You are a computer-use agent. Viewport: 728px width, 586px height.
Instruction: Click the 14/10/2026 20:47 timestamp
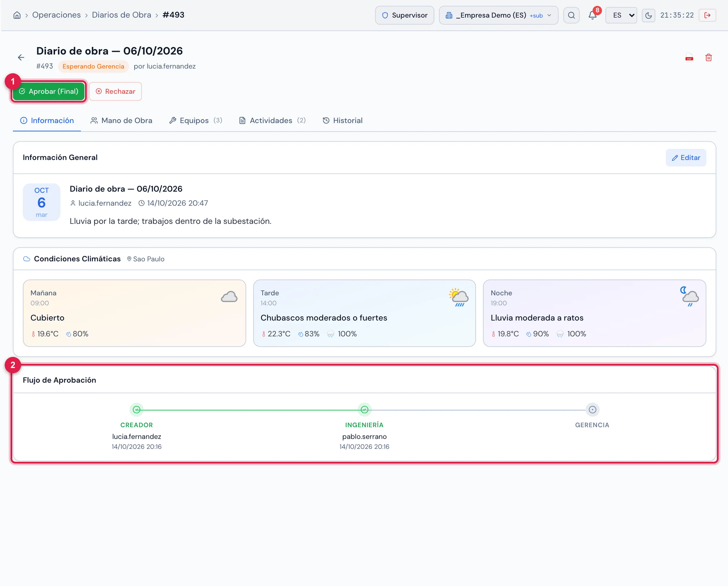click(173, 203)
